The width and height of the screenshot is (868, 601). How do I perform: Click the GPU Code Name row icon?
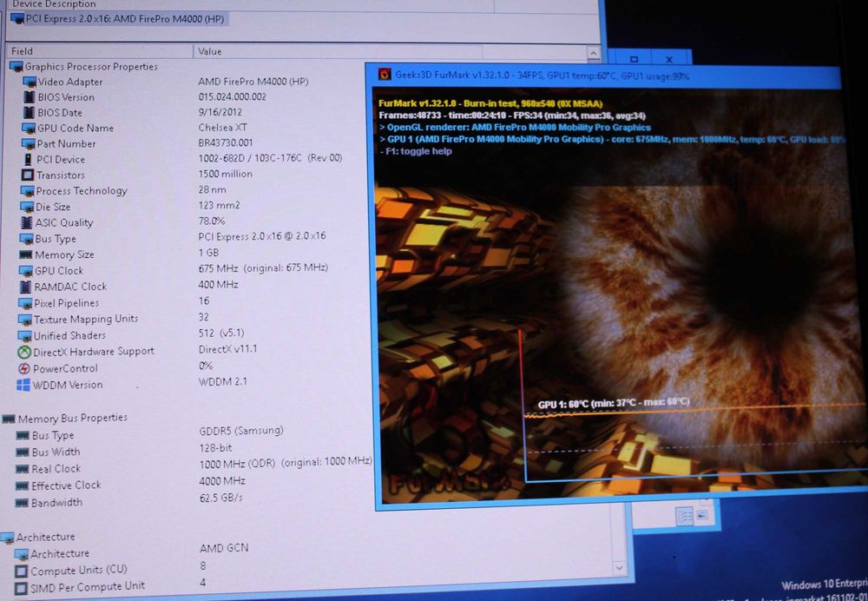pos(29,128)
